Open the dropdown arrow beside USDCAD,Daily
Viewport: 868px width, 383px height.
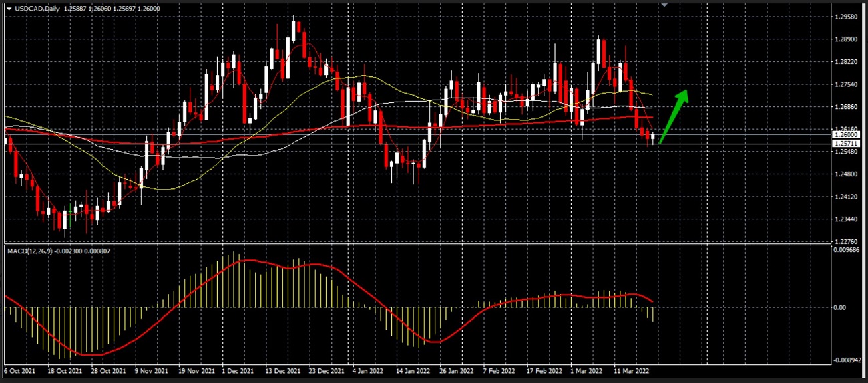[9, 7]
